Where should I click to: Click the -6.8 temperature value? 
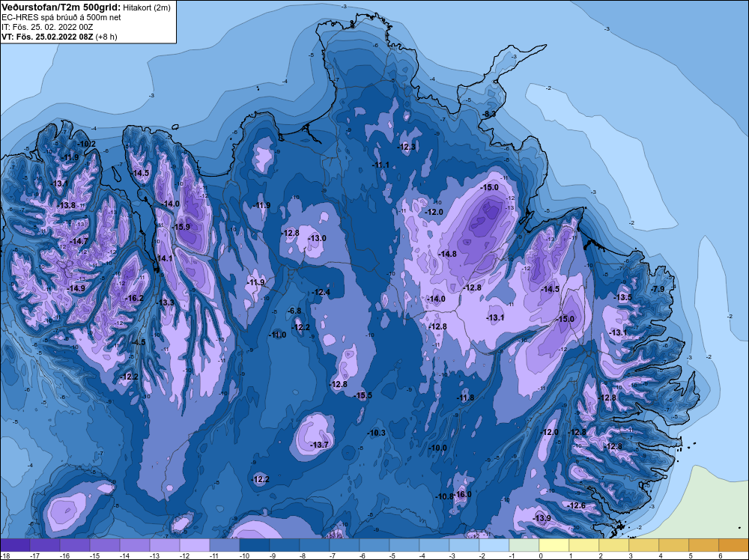[294, 311]
